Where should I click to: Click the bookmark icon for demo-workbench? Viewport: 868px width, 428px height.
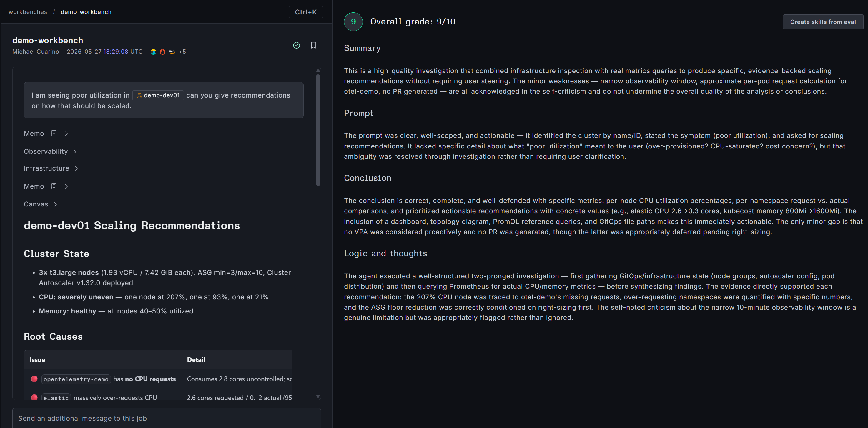(x=313, y=45)
